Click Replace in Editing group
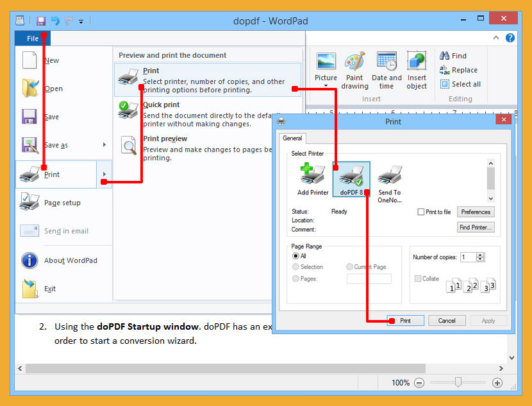 tap(459, 70)
